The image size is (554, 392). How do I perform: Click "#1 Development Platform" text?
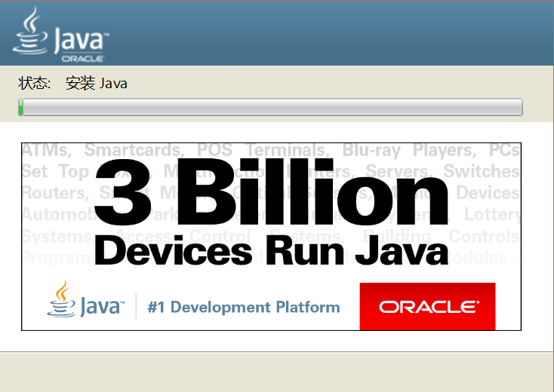[244, 307]
